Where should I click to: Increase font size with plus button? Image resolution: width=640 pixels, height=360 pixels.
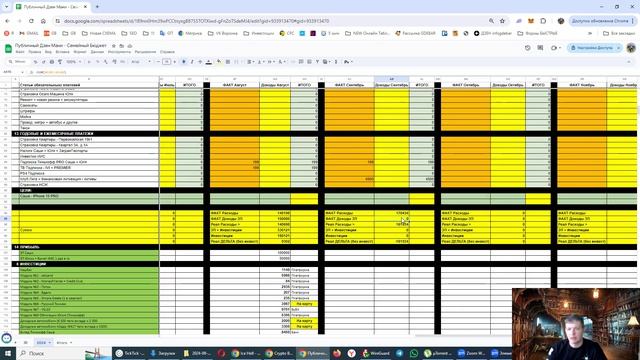click(x=175, y=62)
